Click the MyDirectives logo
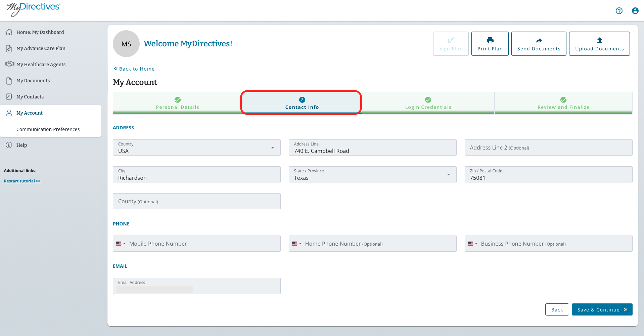 pos(33,9)
